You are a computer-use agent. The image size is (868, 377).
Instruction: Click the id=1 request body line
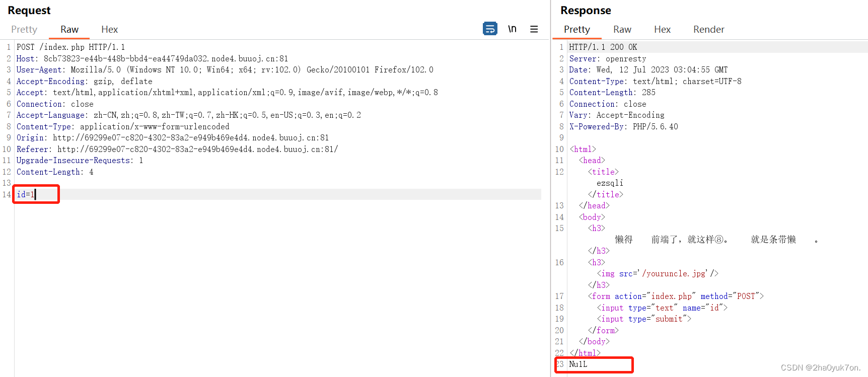pyautogui.click(x=26, y=194)
